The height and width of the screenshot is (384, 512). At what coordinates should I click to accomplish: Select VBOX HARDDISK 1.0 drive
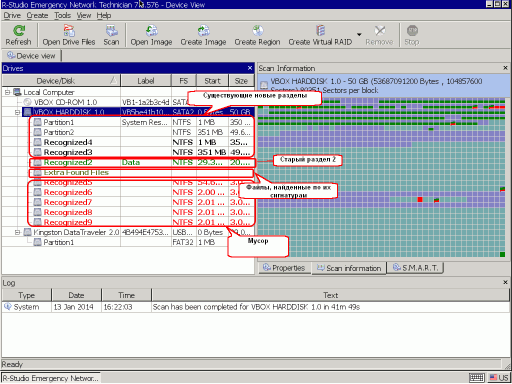pyautogui.click(x=69, y=112)
